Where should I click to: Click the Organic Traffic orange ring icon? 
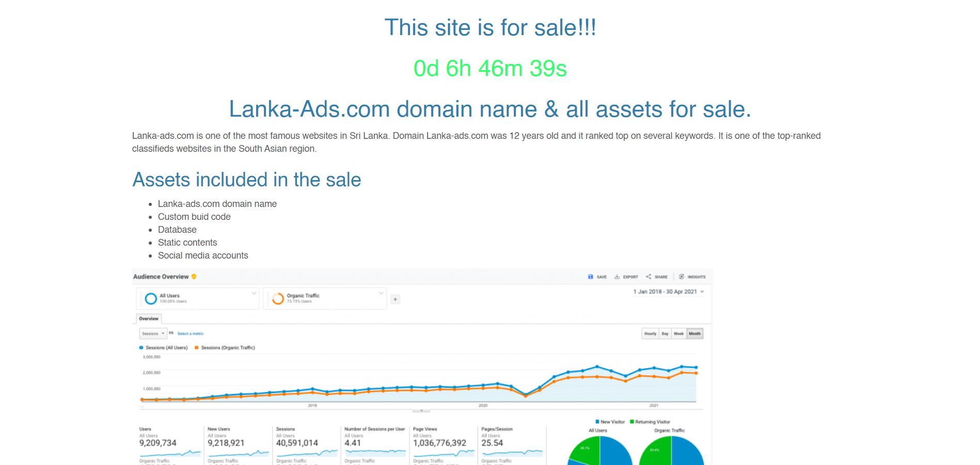(x=278, y=298)
